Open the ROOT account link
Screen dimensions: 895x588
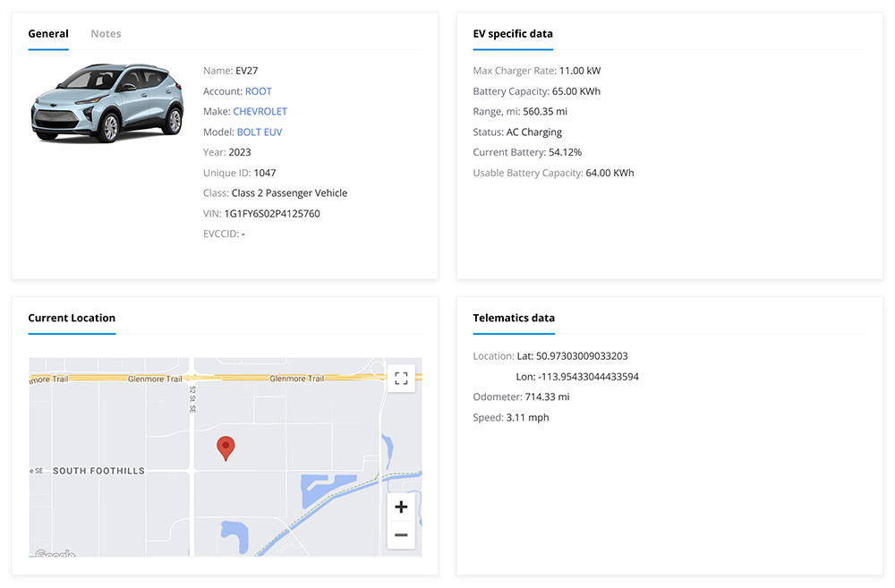tap(259, 91)
